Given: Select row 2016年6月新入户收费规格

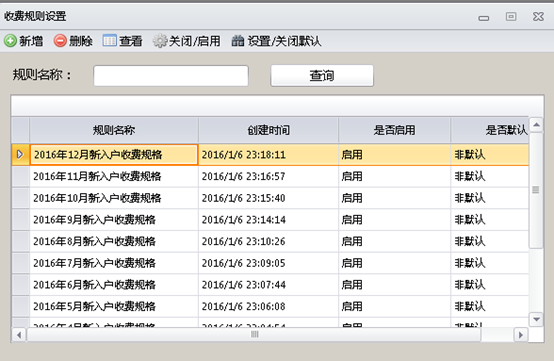Looking at the screenshot, I should pyautogui.click(x=114, y=285).
